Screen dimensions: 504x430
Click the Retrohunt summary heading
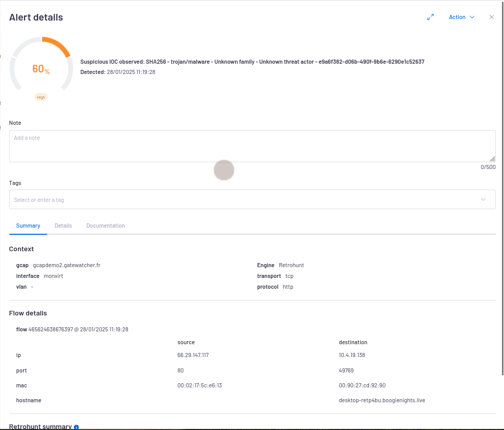click(x=40, y=426)
